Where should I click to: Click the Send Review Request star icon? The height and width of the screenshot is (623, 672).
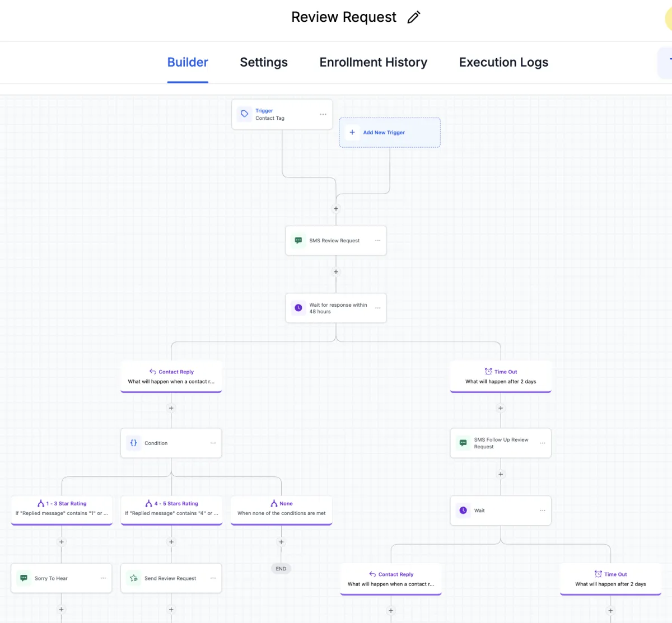click(x=134, y=578)
